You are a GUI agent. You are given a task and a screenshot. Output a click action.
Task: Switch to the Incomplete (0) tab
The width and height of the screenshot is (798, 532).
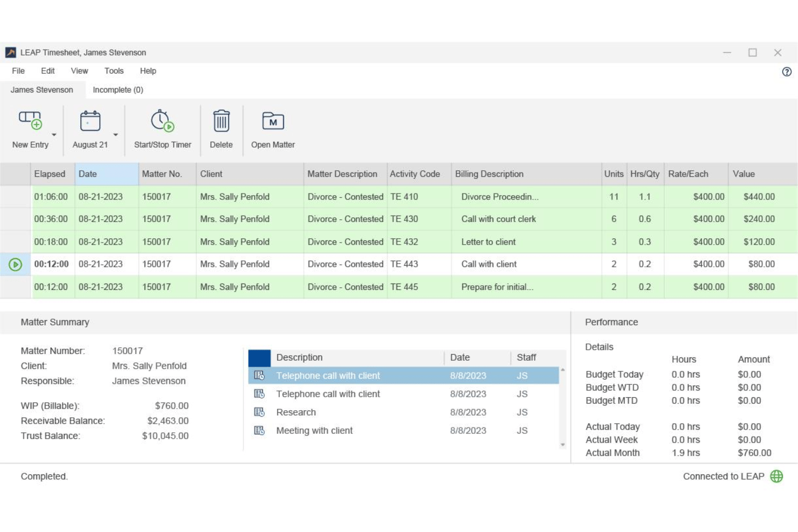pyautogui.click(x=118, y=90)
